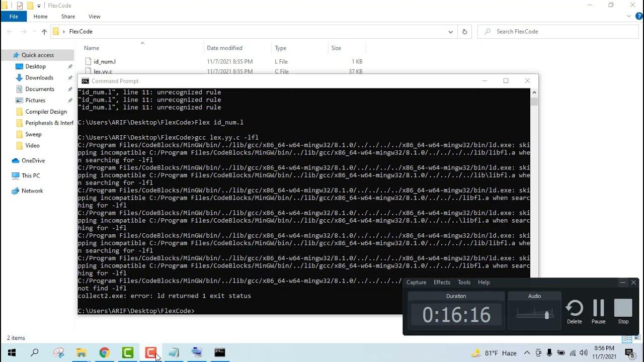This screenshot has width=644, height=362.
Task: Open red Camtasia recorder taskbar icon
Action: point(150,353)
